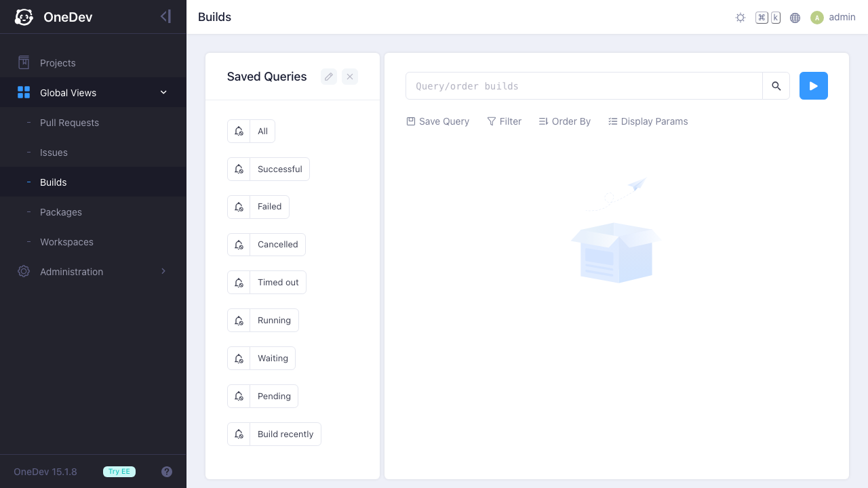Viewport: 868px width, 488px height.
Task: Edit saved queries with pencil icon
Action: tap(329, 77)
